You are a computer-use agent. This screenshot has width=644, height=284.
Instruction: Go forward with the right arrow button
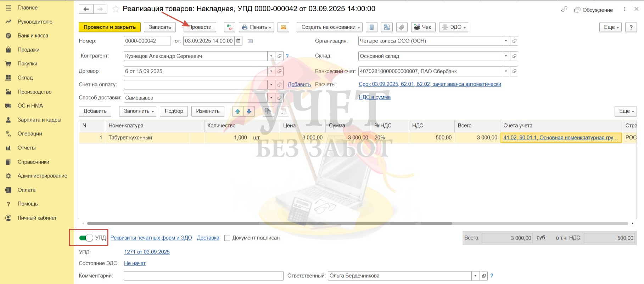pyautogui.click(x=100, y=9)
